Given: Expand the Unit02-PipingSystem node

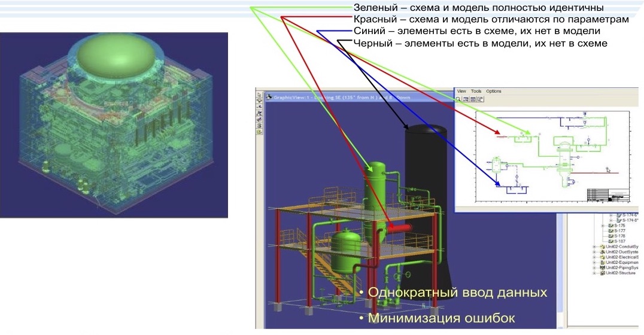Looking at the screenshot, I should (594, 268).
